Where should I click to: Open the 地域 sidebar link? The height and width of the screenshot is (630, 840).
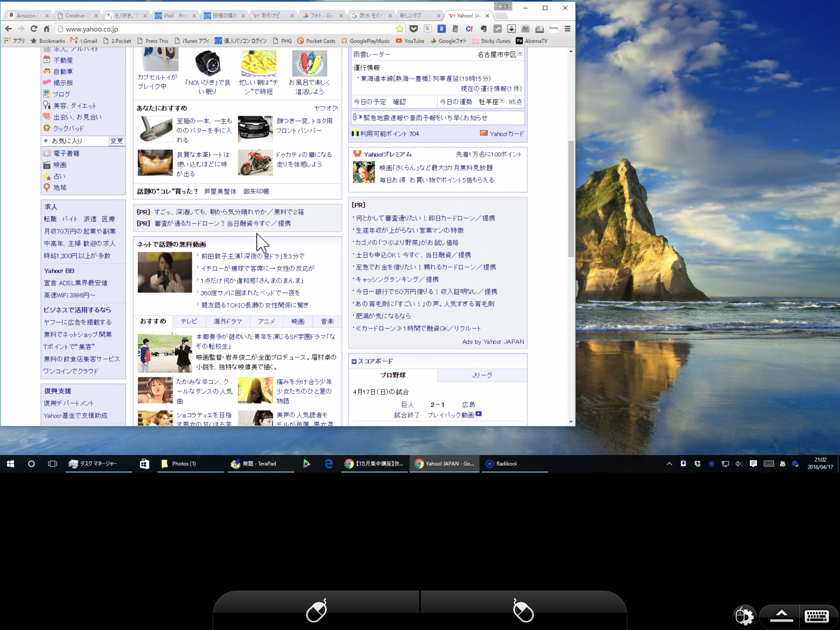coord(59,187)
